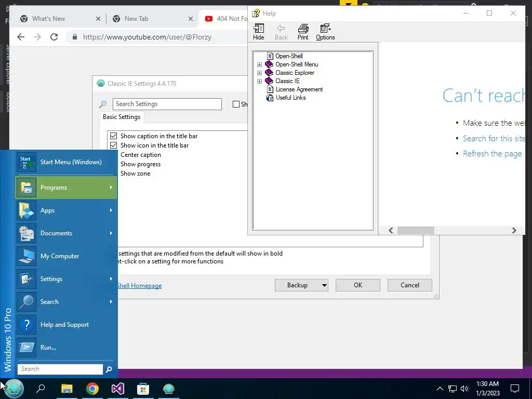This screenshot has height=399, width=532.
Task: Switch to the Basic Settings tab
Action: pos(122,117)
